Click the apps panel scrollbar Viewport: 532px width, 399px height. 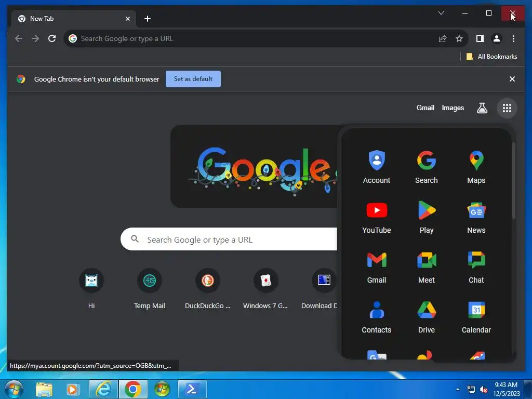coord(513,181)
